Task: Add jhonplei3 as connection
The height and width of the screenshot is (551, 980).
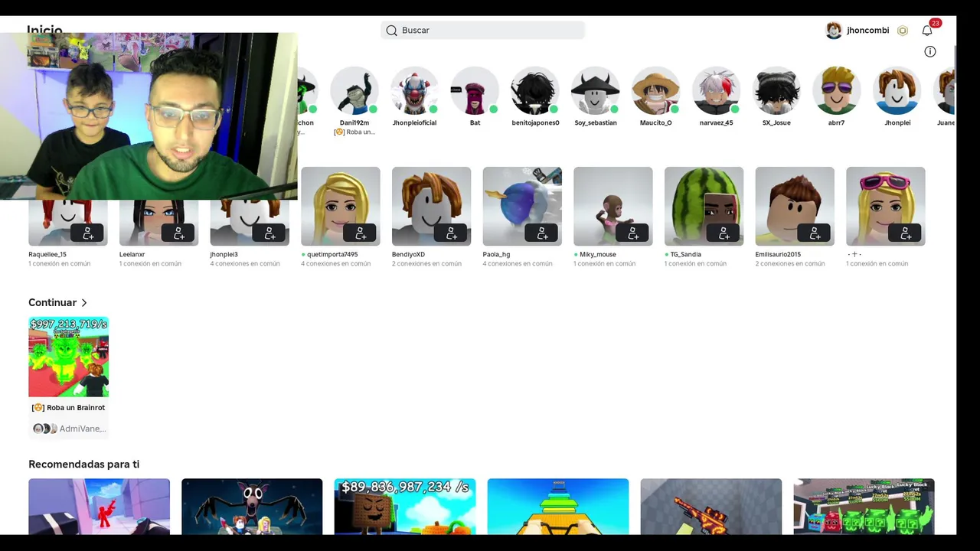Action: [269, 233]
